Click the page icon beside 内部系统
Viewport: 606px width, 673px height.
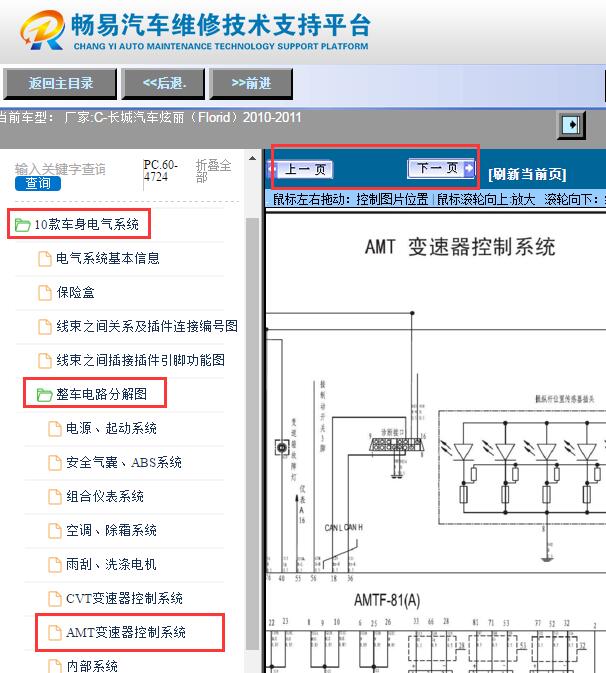coord(55,666)
